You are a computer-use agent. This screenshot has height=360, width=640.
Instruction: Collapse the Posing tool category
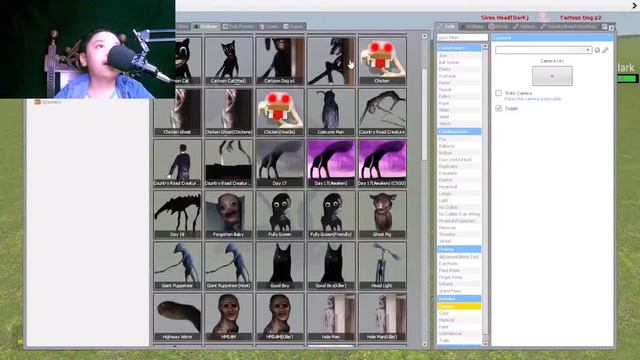(459, 249)
